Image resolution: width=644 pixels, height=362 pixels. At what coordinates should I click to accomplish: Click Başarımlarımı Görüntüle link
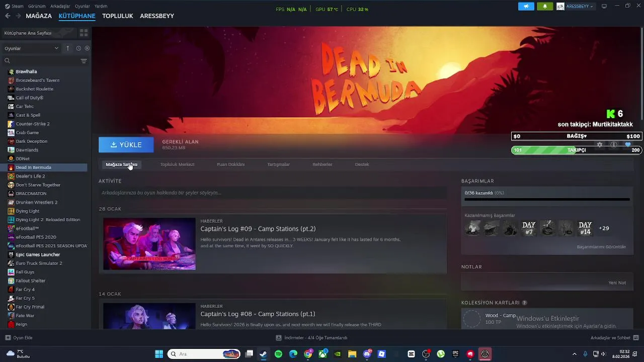(x=601, y=247)
